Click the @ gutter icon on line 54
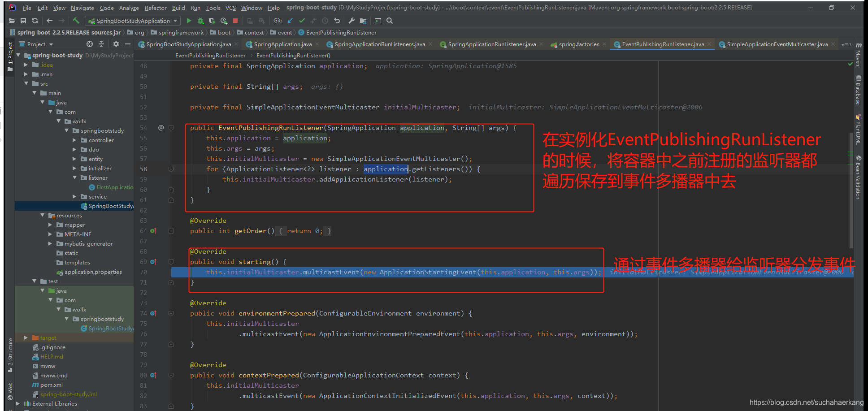This screenshot has height=411, width=868. click(161, 128)
